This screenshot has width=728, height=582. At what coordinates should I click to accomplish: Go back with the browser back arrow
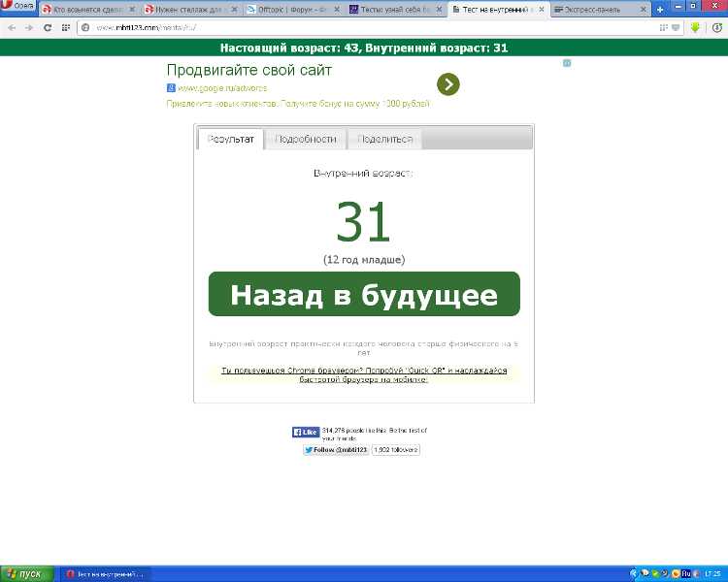point(12,27)
